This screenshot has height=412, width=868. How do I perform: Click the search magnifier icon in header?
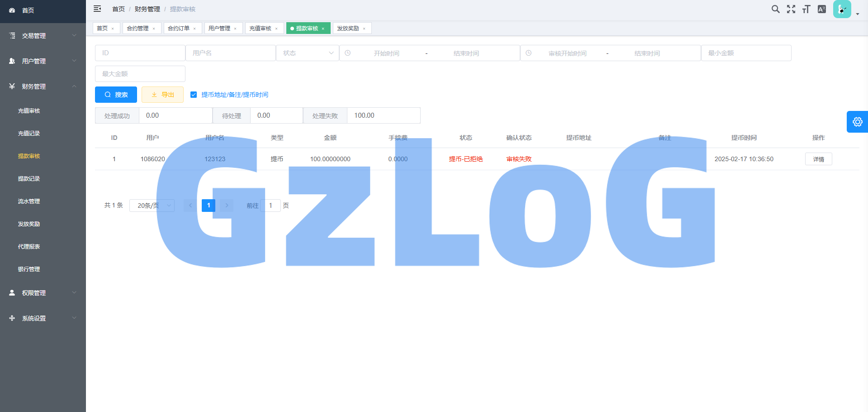(775, 9)
